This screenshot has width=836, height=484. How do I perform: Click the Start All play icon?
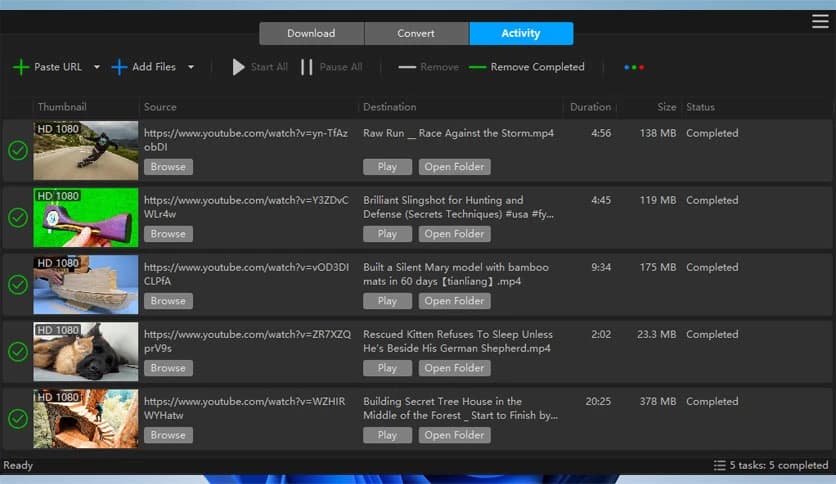click(238, 67)
